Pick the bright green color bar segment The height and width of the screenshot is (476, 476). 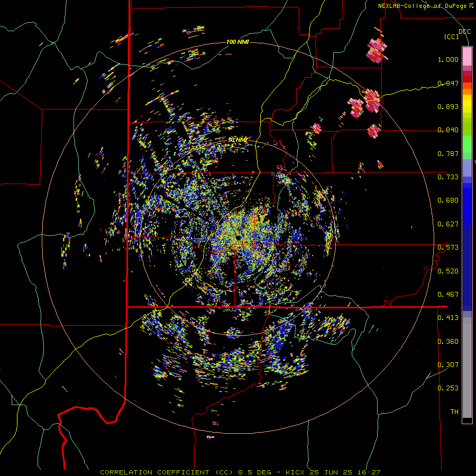[x=467, y=144]
